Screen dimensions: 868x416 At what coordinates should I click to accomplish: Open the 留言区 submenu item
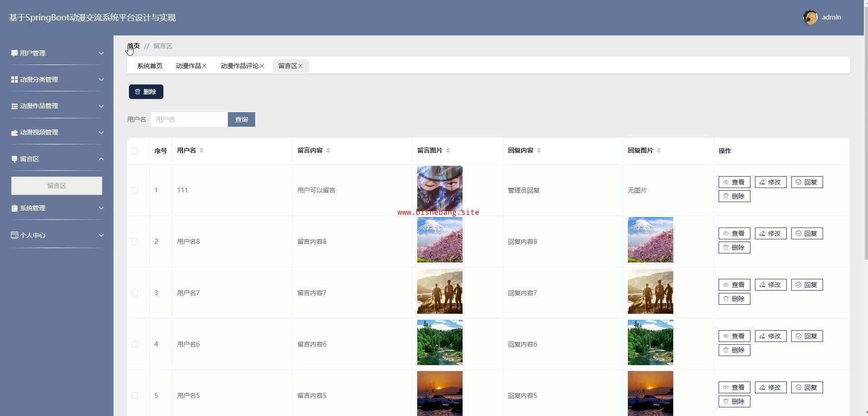[x=57, y=186]
